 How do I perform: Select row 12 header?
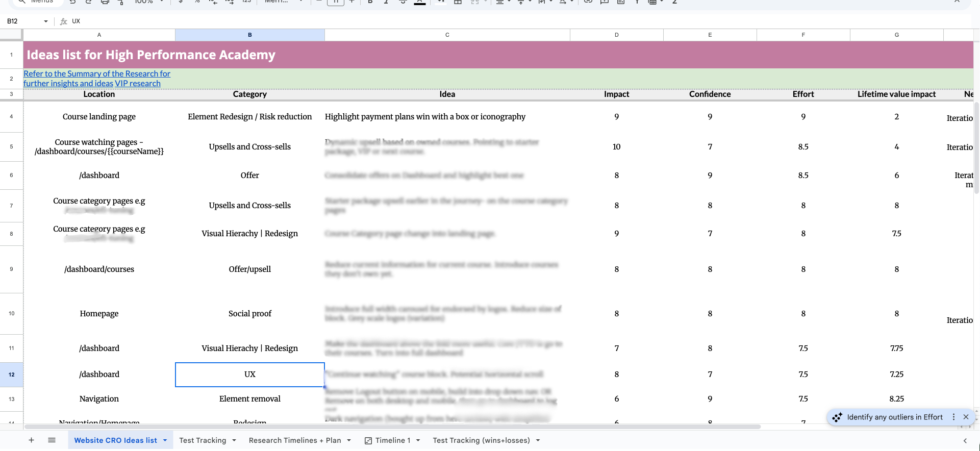pyautogui.click(x=11, y=374)
